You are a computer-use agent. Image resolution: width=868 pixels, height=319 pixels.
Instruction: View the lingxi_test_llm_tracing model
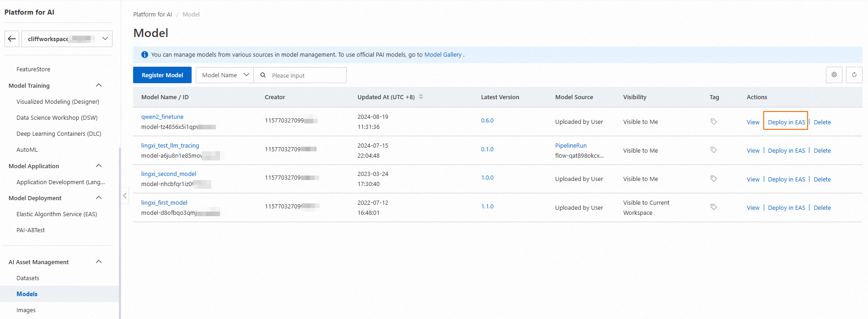753,150
